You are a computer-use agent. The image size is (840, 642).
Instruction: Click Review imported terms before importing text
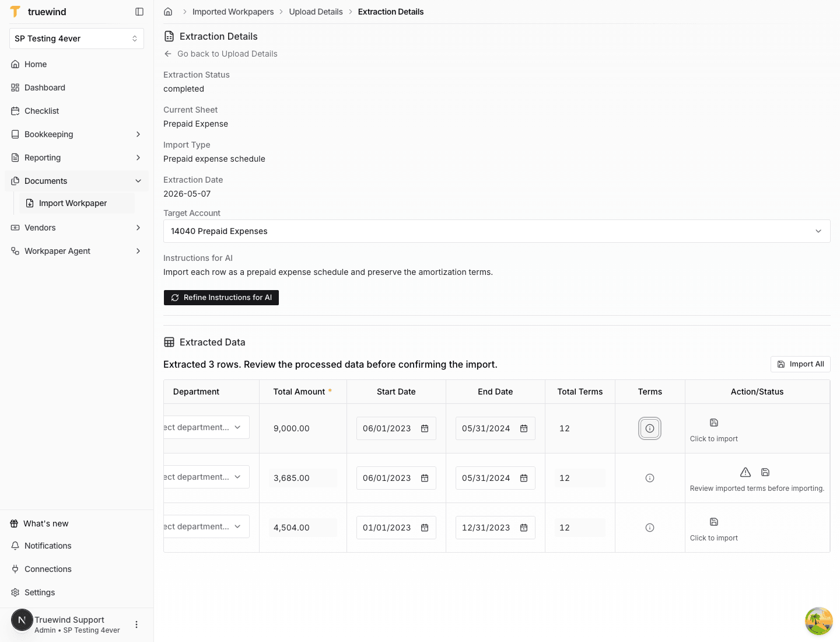pyautogui.click(x=757, y=489)
